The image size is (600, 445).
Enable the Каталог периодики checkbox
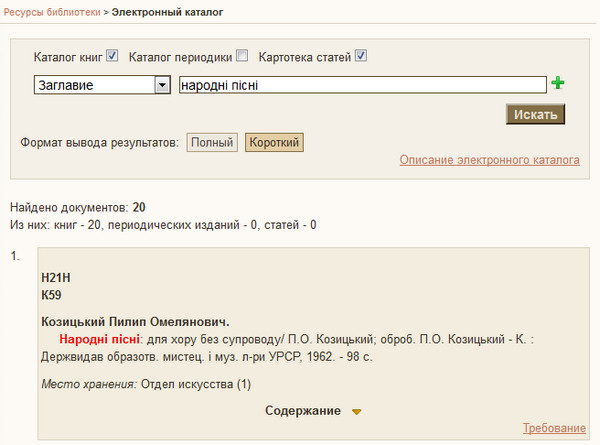point(242,56)
